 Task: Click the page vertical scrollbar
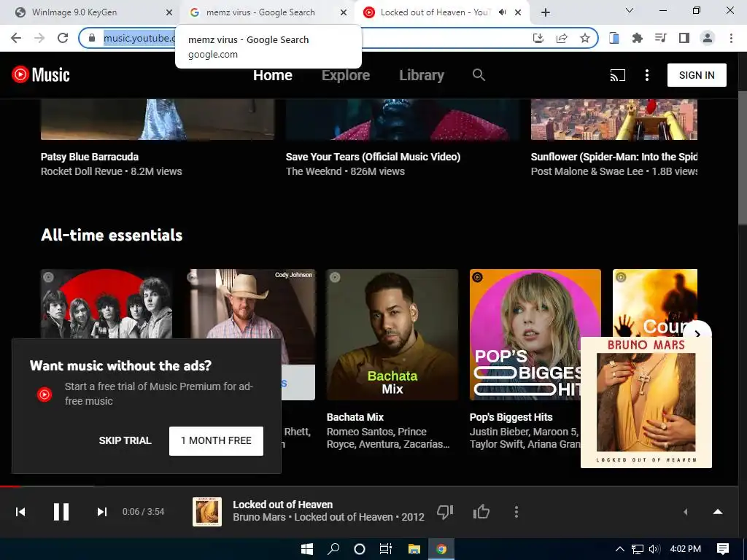[742, 157]
